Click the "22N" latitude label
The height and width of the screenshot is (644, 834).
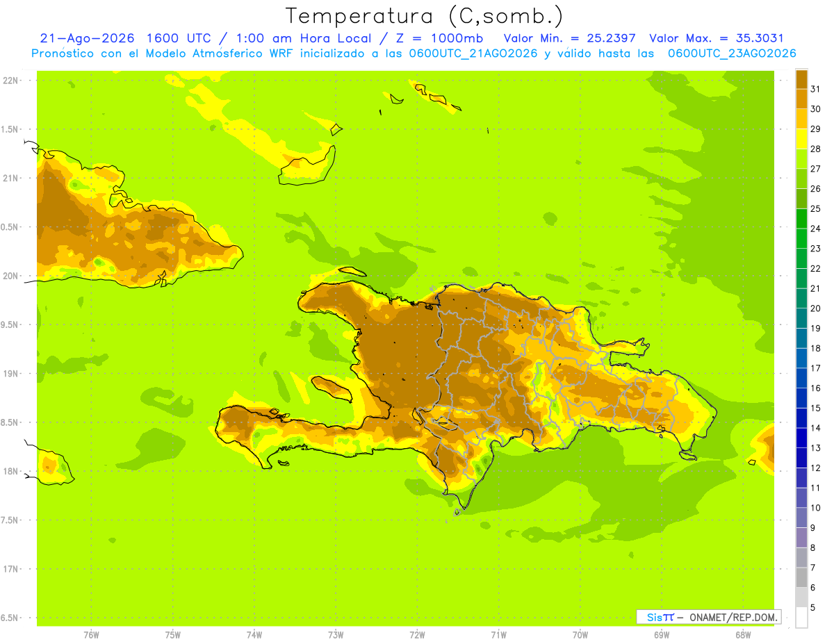pyautogui.click(x=10, y=81)
